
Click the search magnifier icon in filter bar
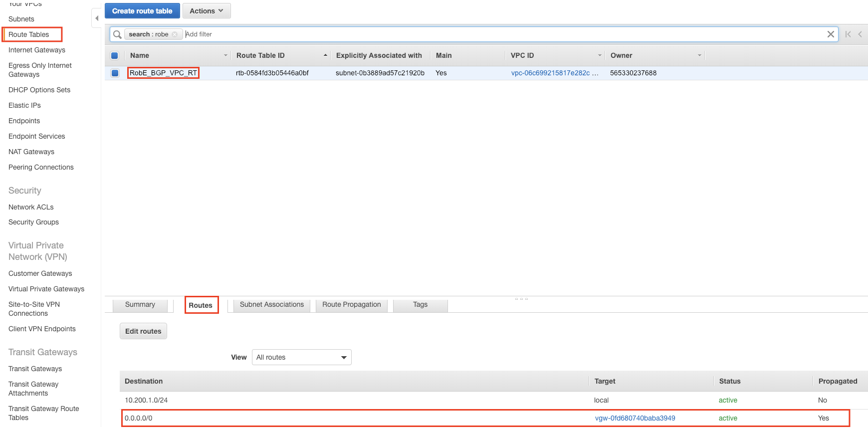pos(117,34)
